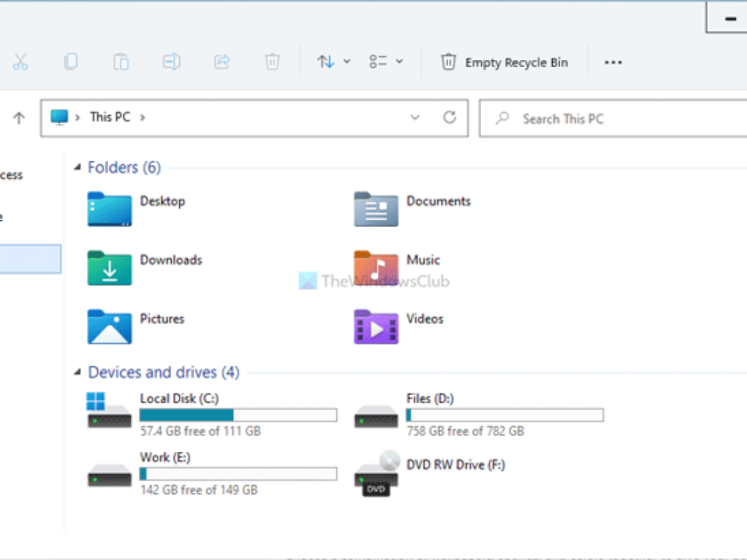Collapse the Folders (6) group
Viewport: 747px width, 560px height.
tap(78, 167)
